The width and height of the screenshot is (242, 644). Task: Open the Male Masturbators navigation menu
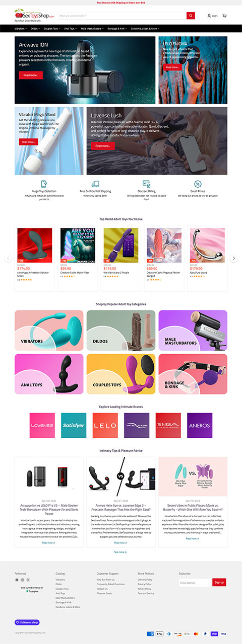click(x=92, y=29)
